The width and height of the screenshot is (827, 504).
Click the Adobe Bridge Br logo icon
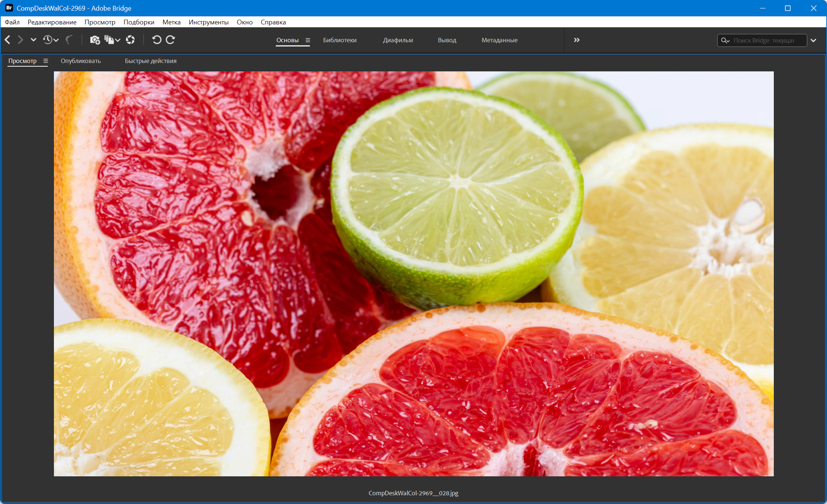[x=9, y=8]
